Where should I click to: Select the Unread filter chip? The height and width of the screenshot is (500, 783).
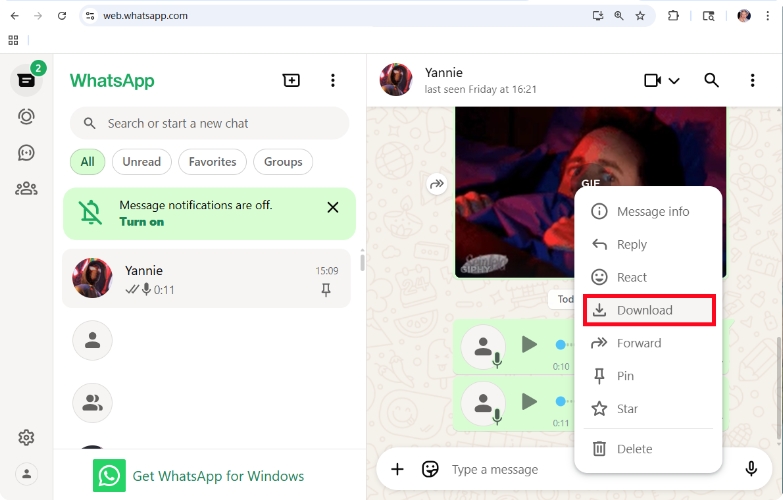pyautogui.click(x=142, y=162)
